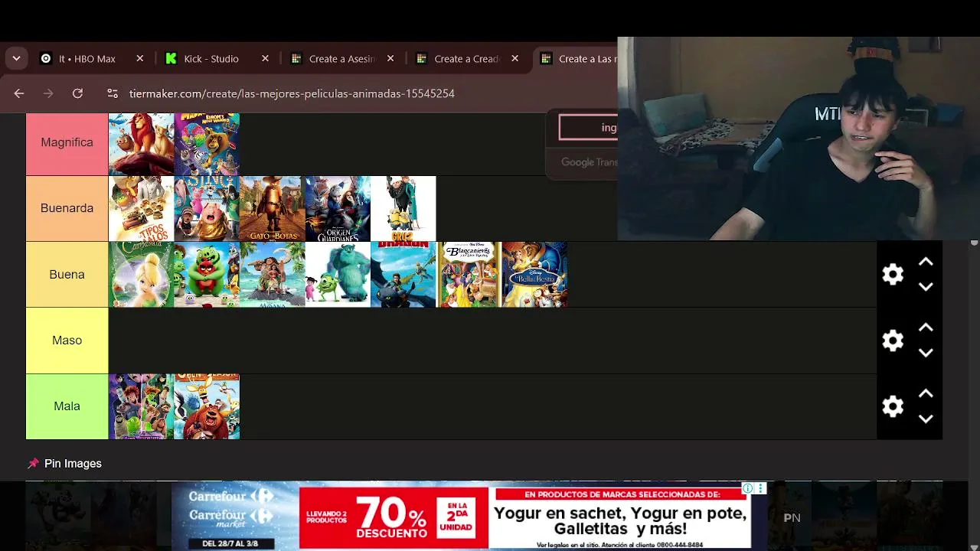Viewport: 980px width, 551px height.
Task: Open the Carrefour 70% descuento ad
Action: pos(461,516)
